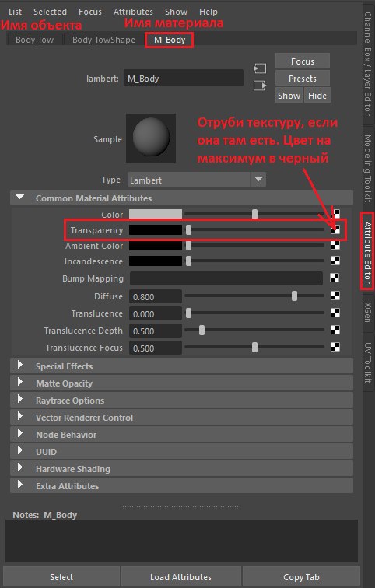Click the Show button
Image resolution: width=375 pixels, height=588 pixels.
click(289, 95)
